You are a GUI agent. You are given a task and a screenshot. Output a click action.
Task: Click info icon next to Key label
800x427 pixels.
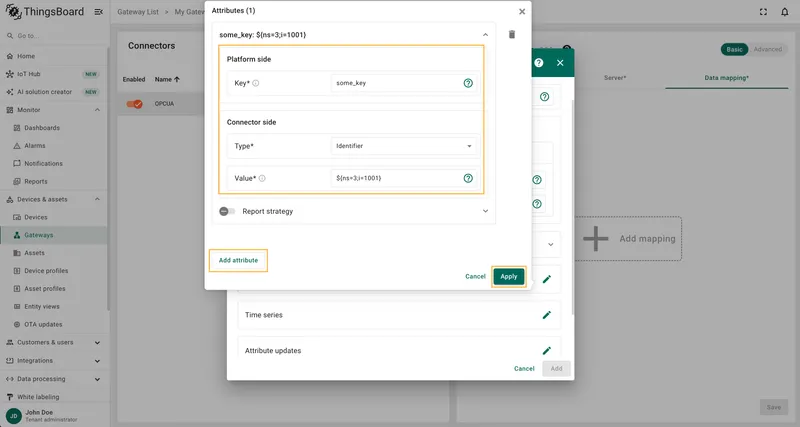pos(256,83)
